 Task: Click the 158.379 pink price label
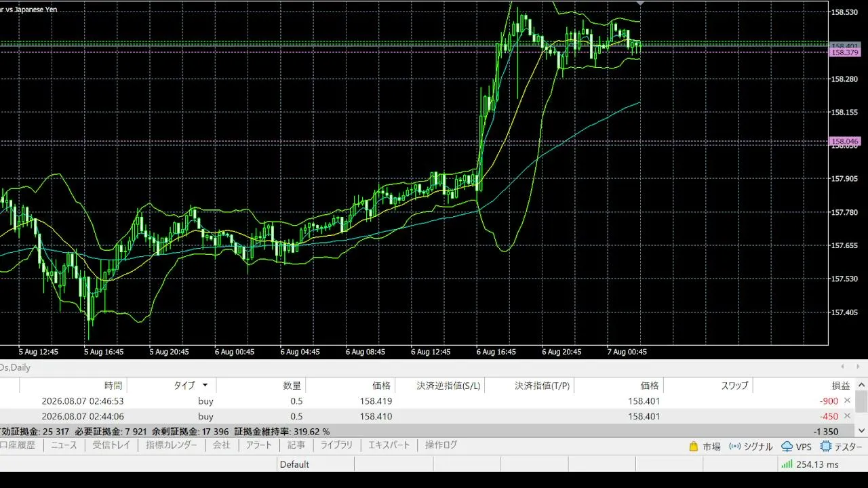point(845,52)
